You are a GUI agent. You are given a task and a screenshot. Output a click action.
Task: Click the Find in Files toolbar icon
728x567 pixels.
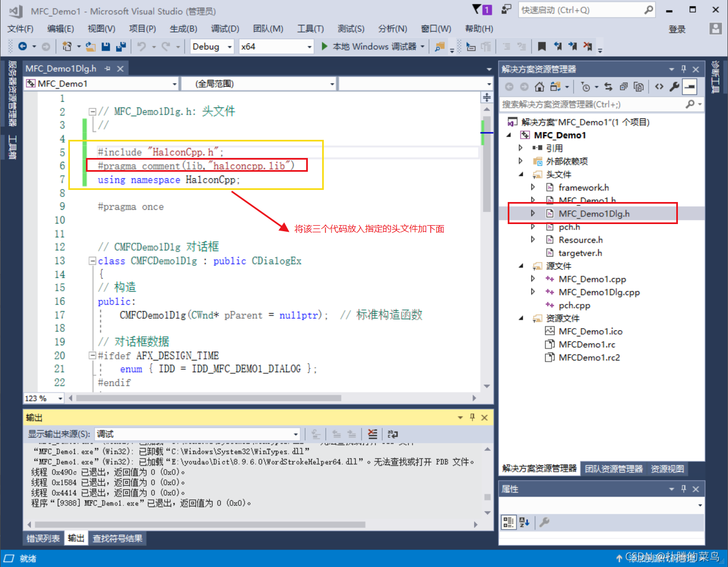coord(439,47)
